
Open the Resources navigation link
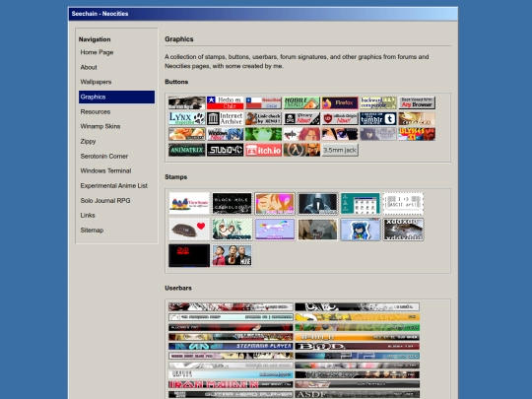click(96, 111)
